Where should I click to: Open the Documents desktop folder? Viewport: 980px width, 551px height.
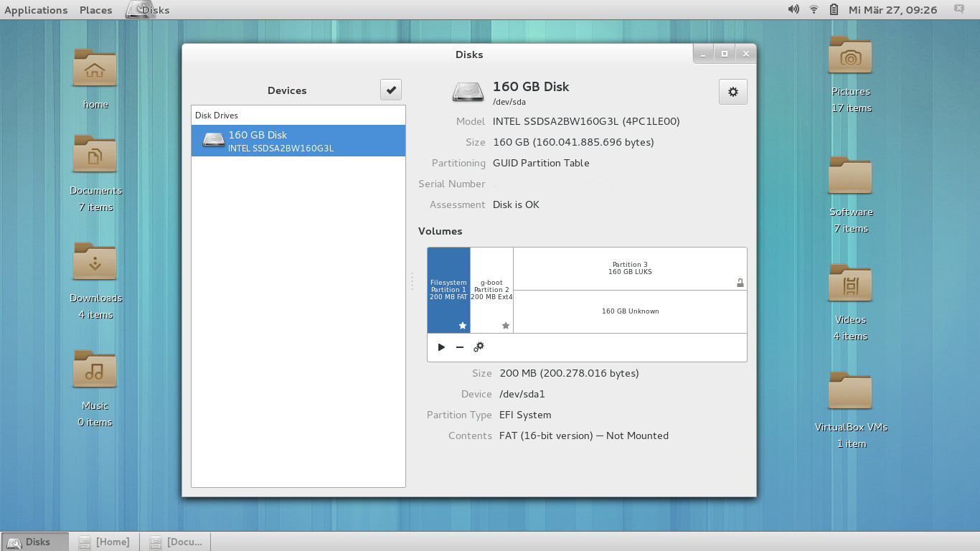pyautogui.click(x=95, y=154)
